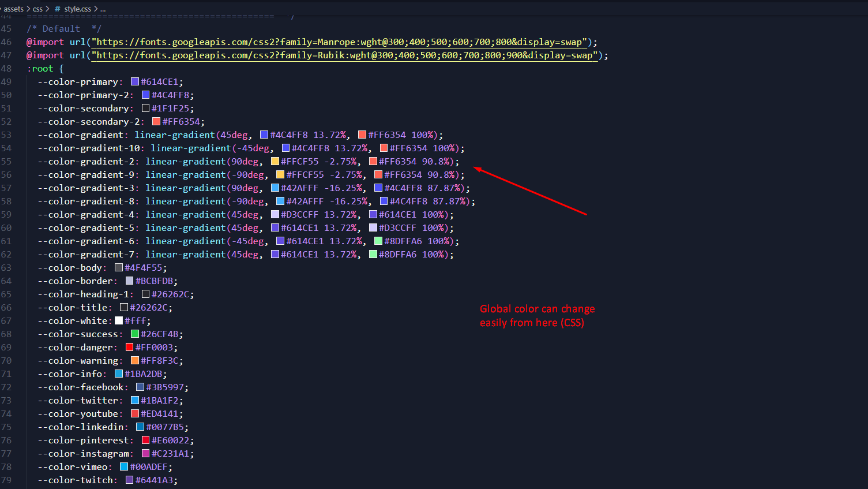Click the CSS file icon in breadcrumb
The height and width of the screenshot is (489, 868).
click(x=58, y=9)
